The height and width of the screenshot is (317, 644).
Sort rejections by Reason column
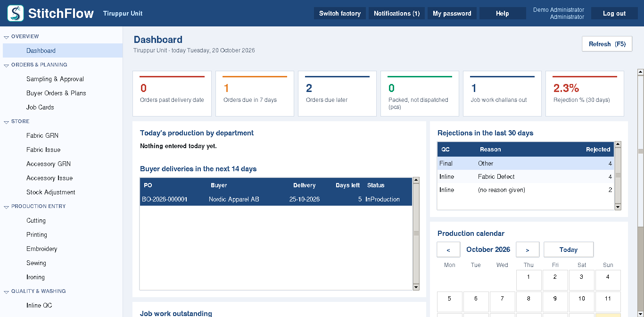tap(526, 149)
